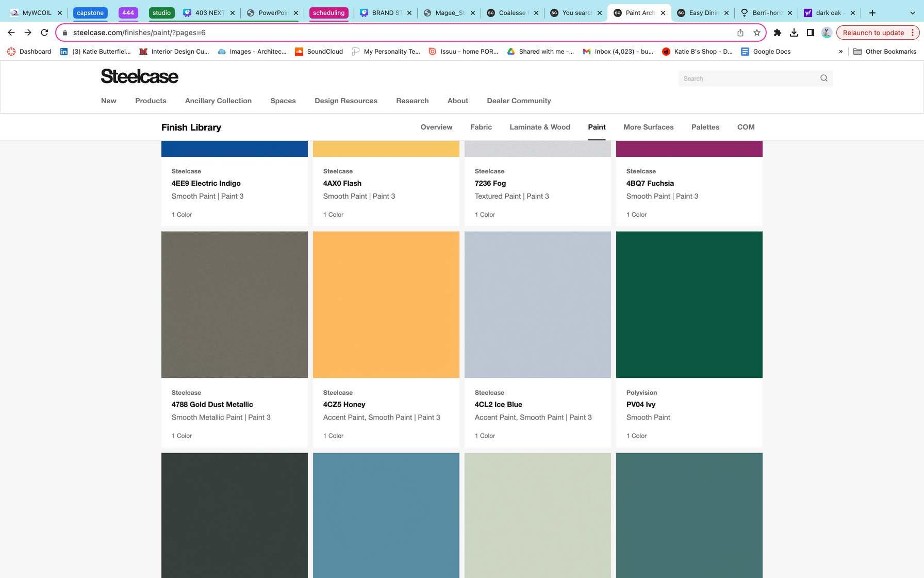
Task: Open the tab search dropdown arrow
Action: [x=912, y=13]
